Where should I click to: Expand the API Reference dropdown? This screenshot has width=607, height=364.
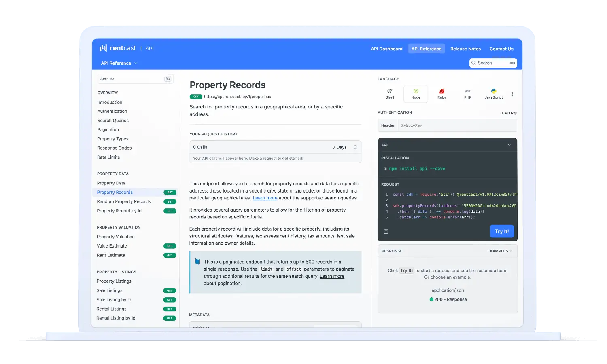pyautogui.click(x=119, y=63)
